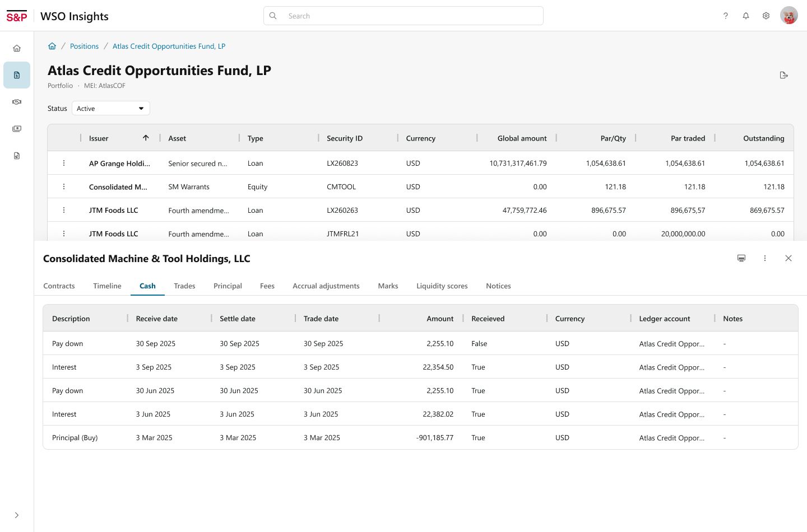
Task: Click security ID LX260823
Action: point(342,164)
